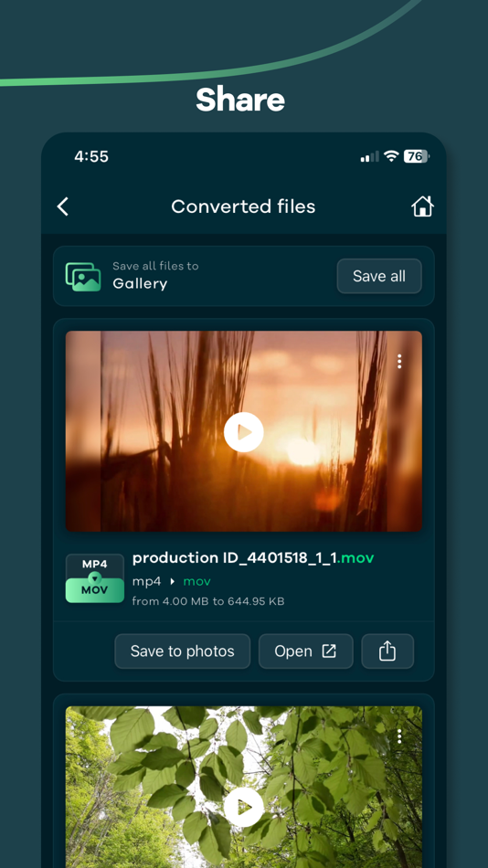
Task: Open three-dot menu on sunset video
Action: tap(399, 362)
